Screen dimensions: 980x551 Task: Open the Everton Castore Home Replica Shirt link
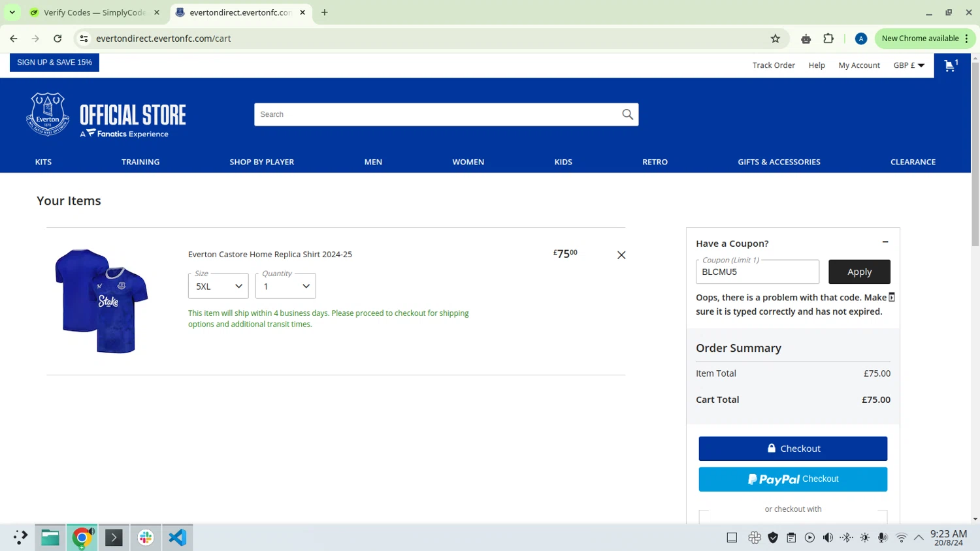270,255
